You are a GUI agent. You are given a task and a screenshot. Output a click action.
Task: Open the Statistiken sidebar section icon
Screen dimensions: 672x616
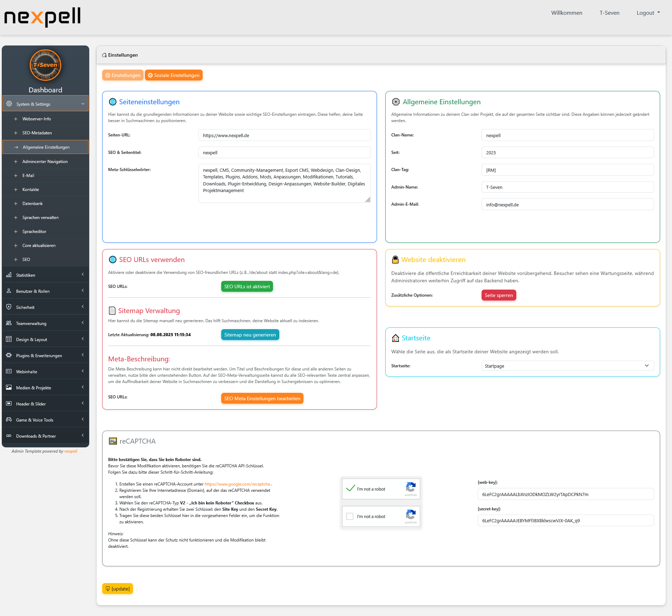[9, 275]
